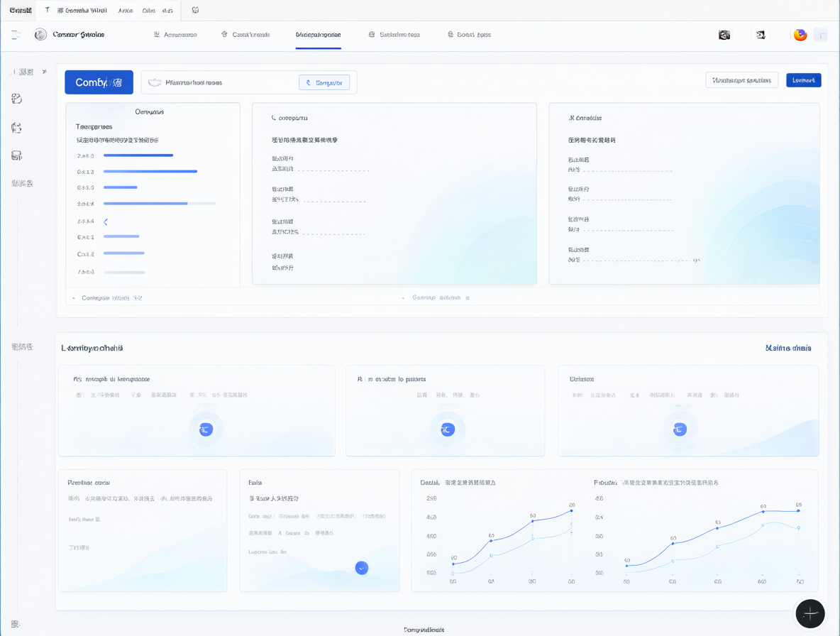Open the first header tab with chart icon
The image size is (840, 636).
click(x=175, y=35)
